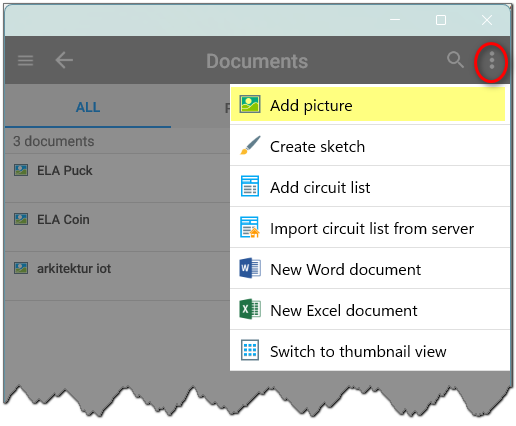Maximize the window
Screen dimensions: 516x426
pyautogui.click(x=441, y=20)
